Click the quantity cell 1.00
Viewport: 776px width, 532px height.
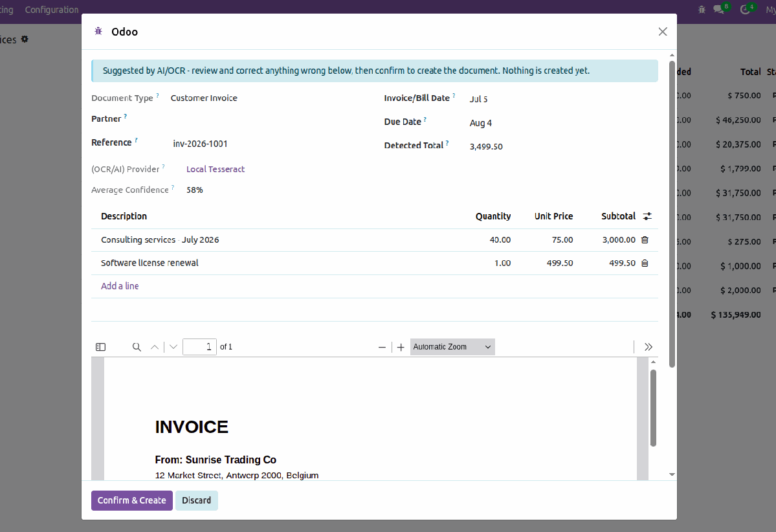[x=502, y=263]
